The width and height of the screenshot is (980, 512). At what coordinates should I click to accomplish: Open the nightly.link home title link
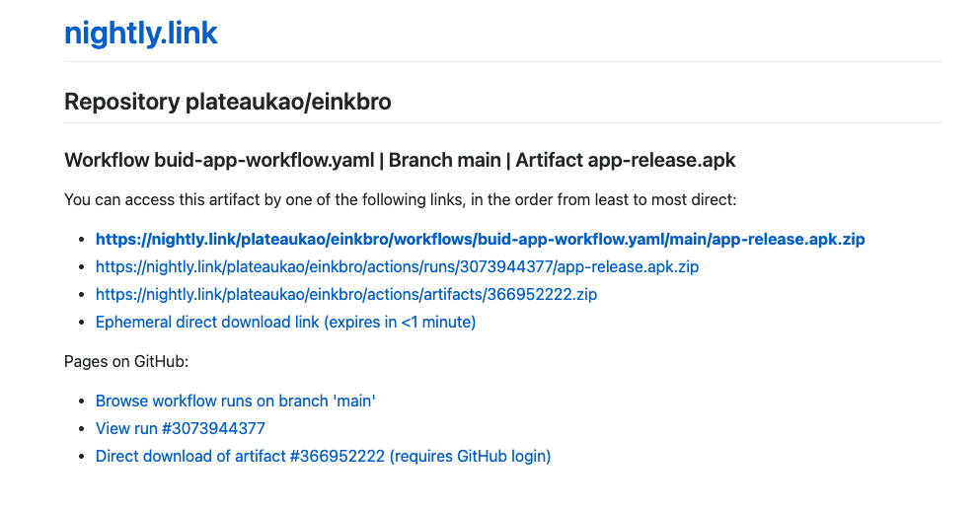click(140, 34)
